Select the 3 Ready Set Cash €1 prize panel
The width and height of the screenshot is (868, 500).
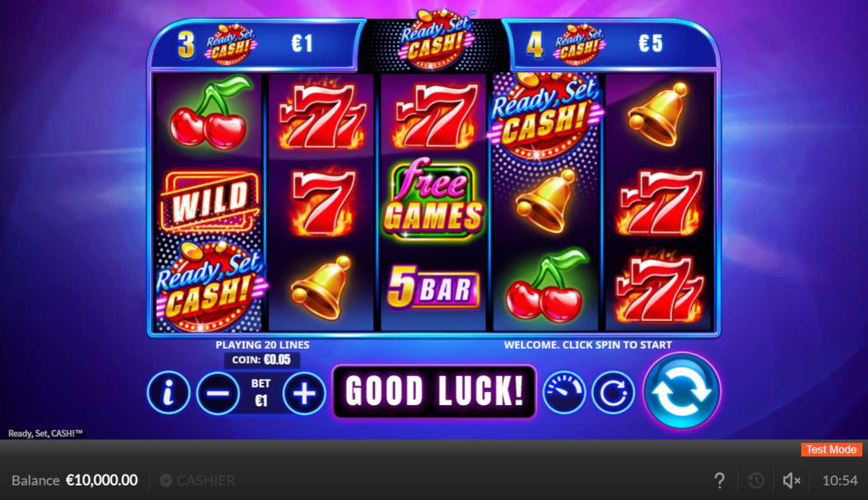click(253, 45)
